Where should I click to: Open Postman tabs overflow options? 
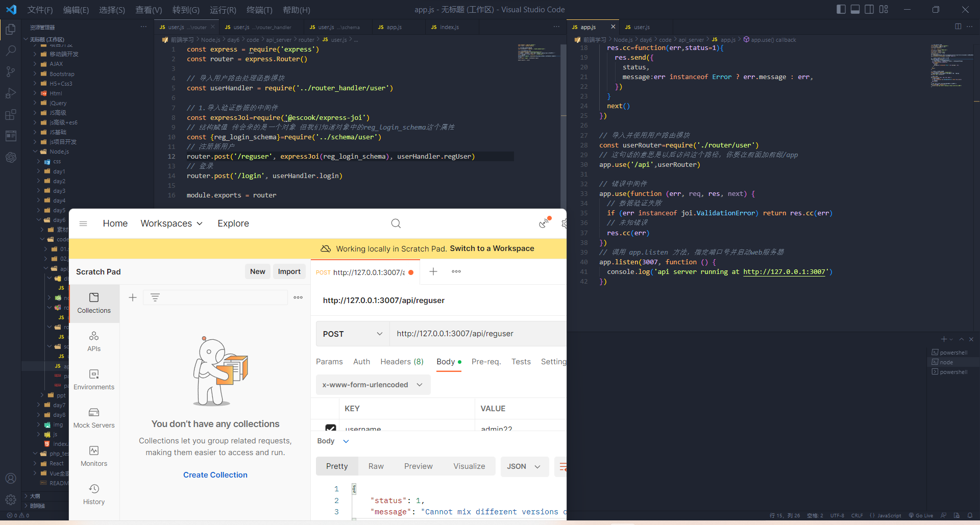click(456, 271)
